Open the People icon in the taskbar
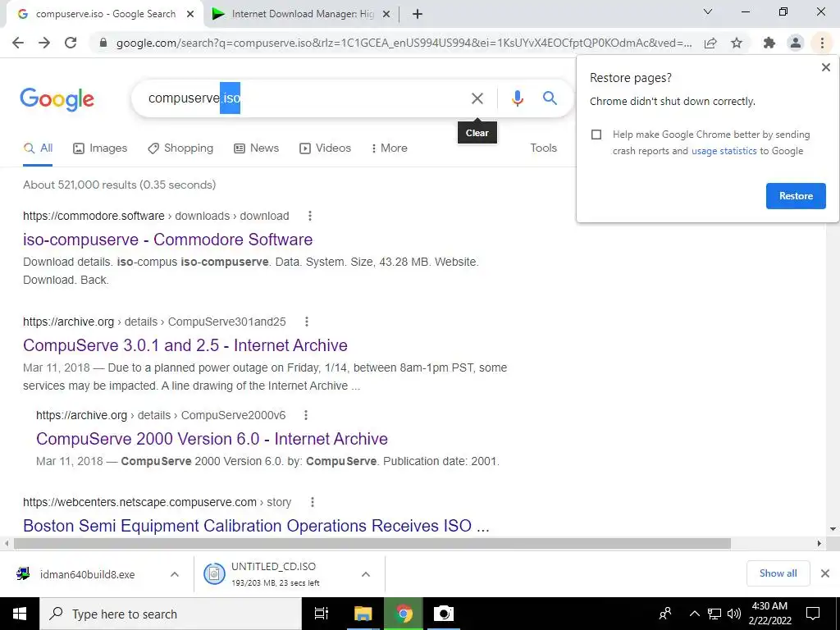840x630 pixels. [x=665, y=614]
